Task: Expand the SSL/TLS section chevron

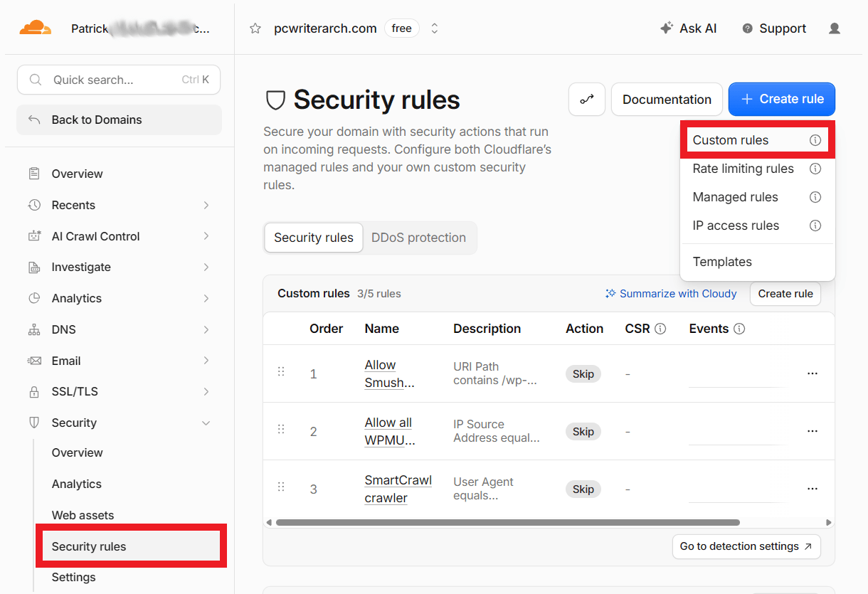Action: [206, 391]
